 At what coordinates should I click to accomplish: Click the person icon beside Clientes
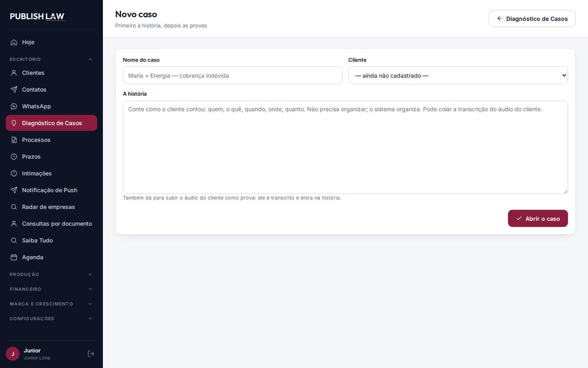pos(14,73)
